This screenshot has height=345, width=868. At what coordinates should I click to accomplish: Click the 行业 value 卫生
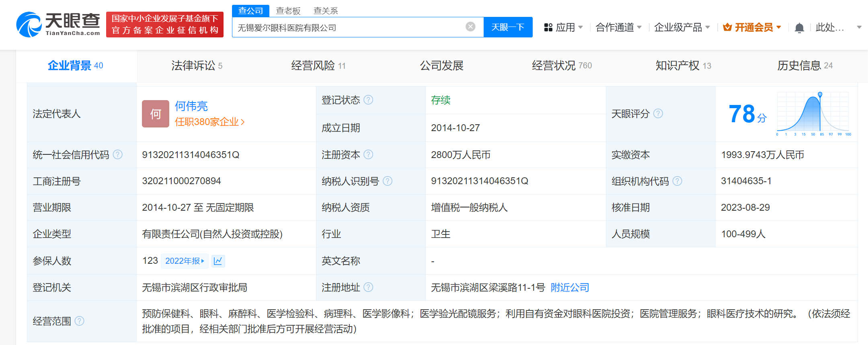(441, 234)
